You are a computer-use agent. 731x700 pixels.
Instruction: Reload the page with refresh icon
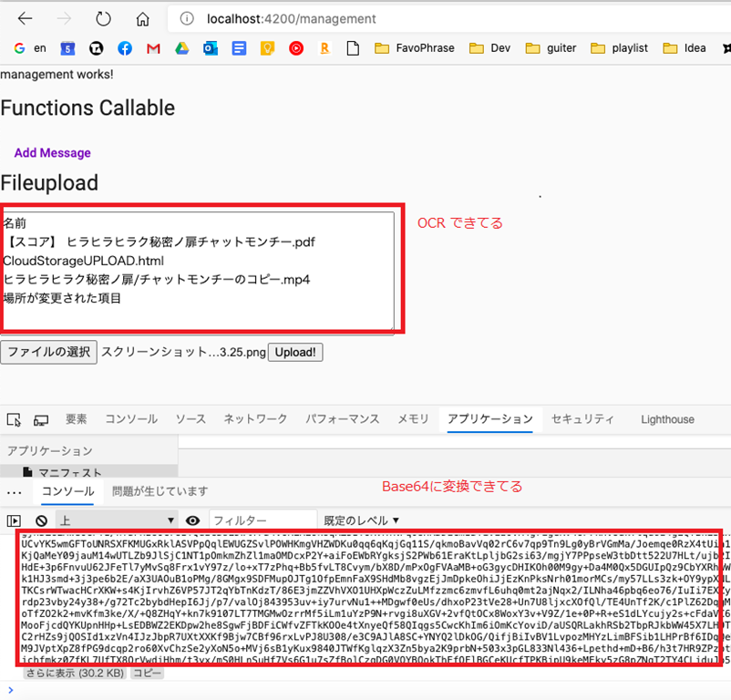[103, 18]
